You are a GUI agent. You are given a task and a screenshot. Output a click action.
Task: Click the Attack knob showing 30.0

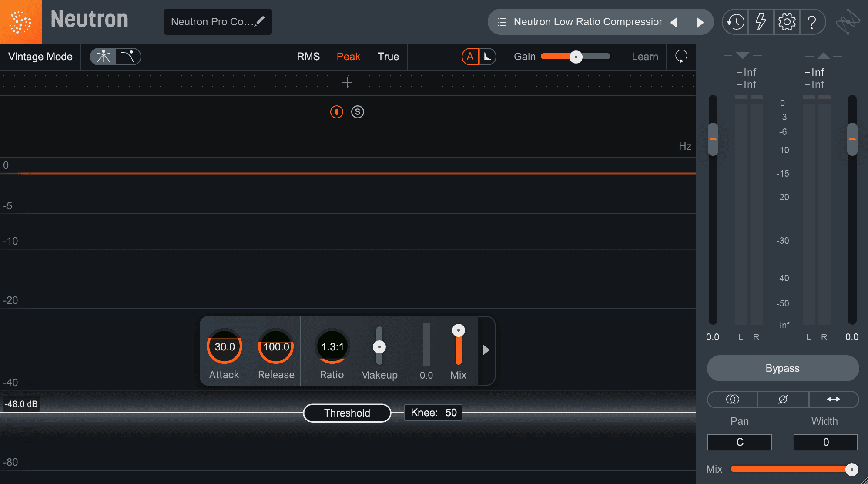tap(225, 346)
